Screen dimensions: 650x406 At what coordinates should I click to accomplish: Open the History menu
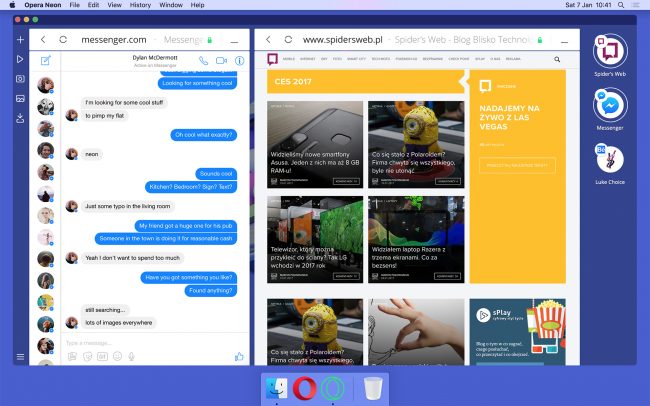point(140,5)
